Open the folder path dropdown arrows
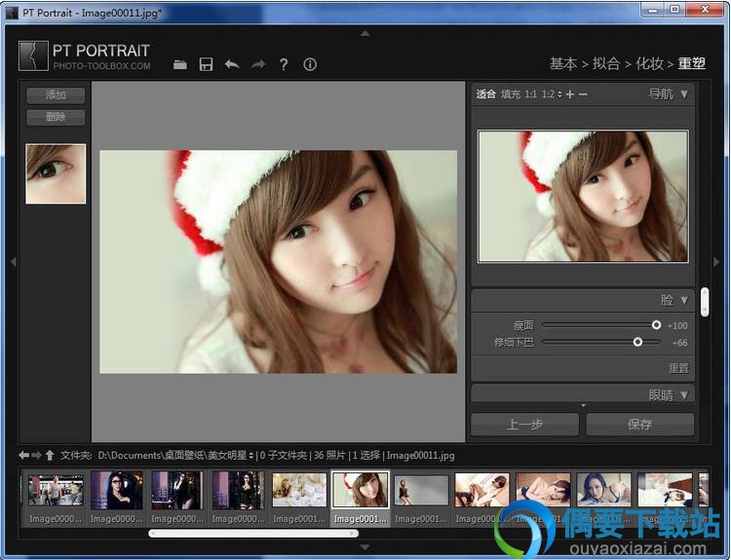The height and width of the screenshot is (560, 731). click(x=251, y=455)
